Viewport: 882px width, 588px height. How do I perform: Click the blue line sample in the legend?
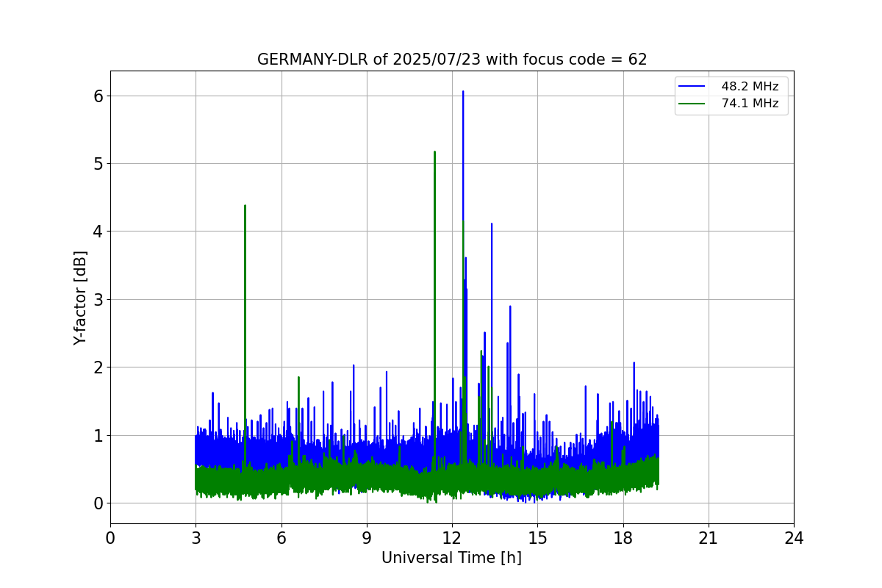click(693, 87)
